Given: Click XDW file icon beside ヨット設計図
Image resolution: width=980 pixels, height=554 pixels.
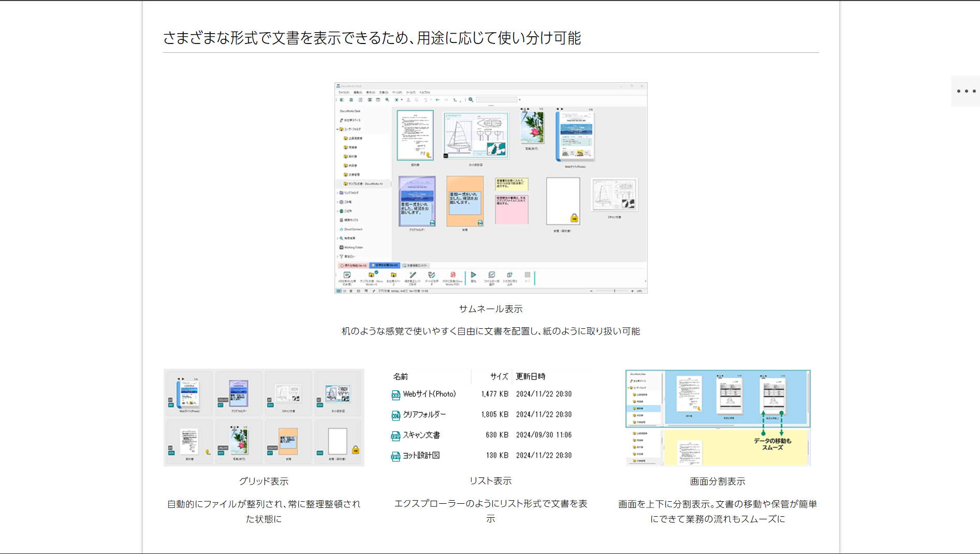Looking at the screenshot, I should click(396, 456).
